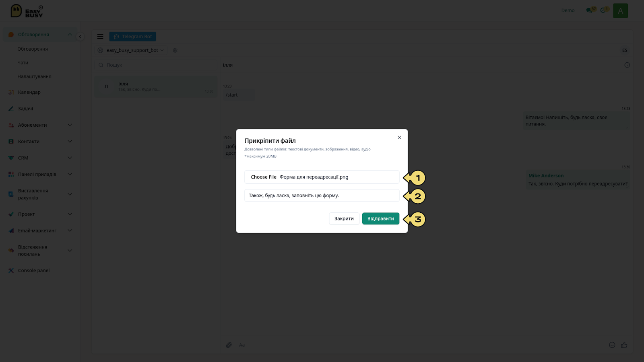Expand Відстеження посилань section chevron
644x362 pixels.
tap(70, 251)
